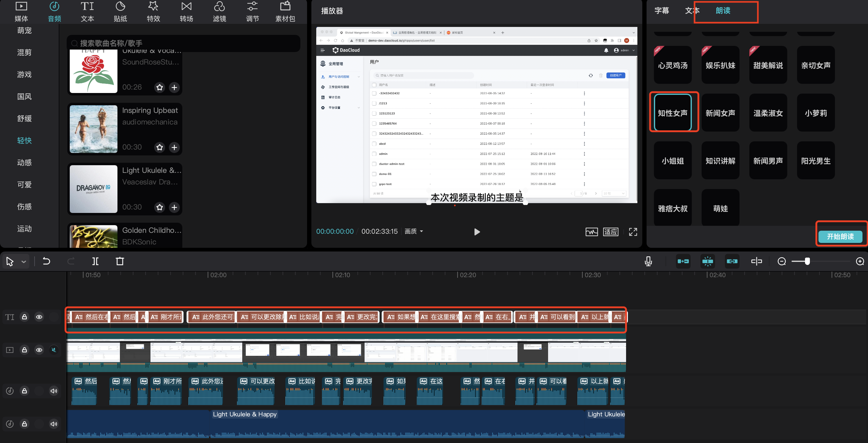The height and width of the screenshot is (443, 868).
Task: Select the 可爱 music category
Action: pyautogui.click(x=24, y=185)
